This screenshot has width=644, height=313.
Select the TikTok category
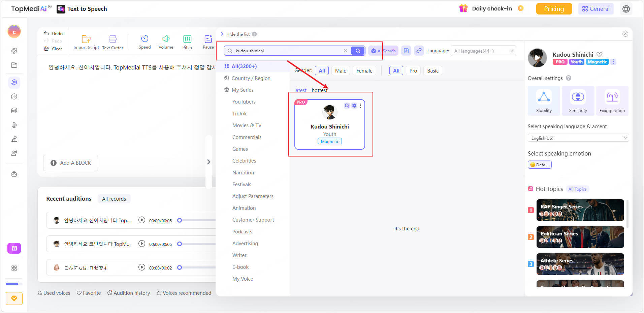tap(239, 113)
